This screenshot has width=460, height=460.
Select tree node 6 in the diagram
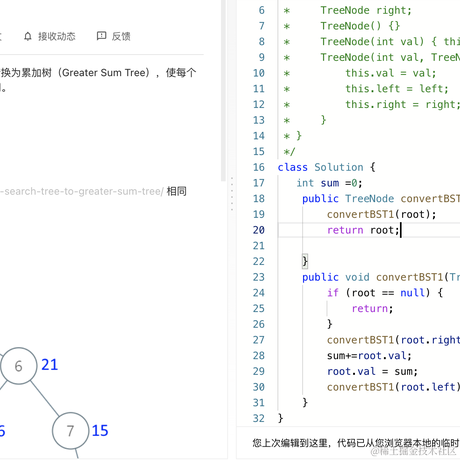[19, 366]
